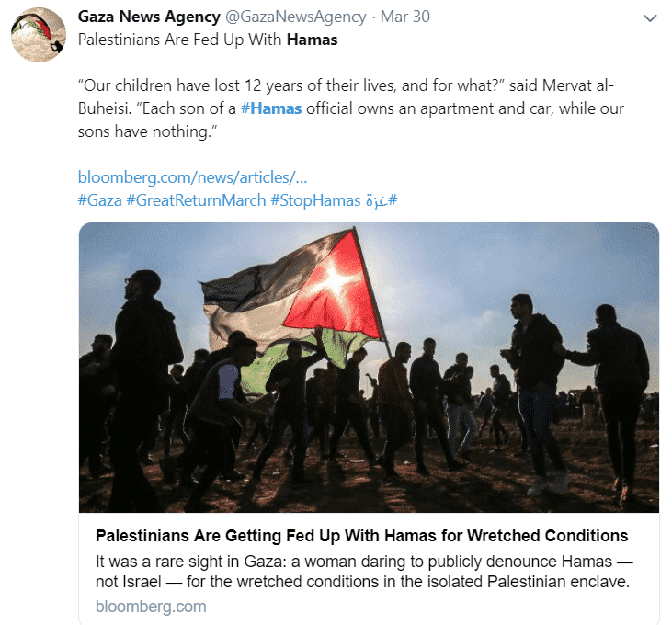Screen dimensions: 672x625
Task: Click the Gaza News Agency profile avatar
Action: 38,35
